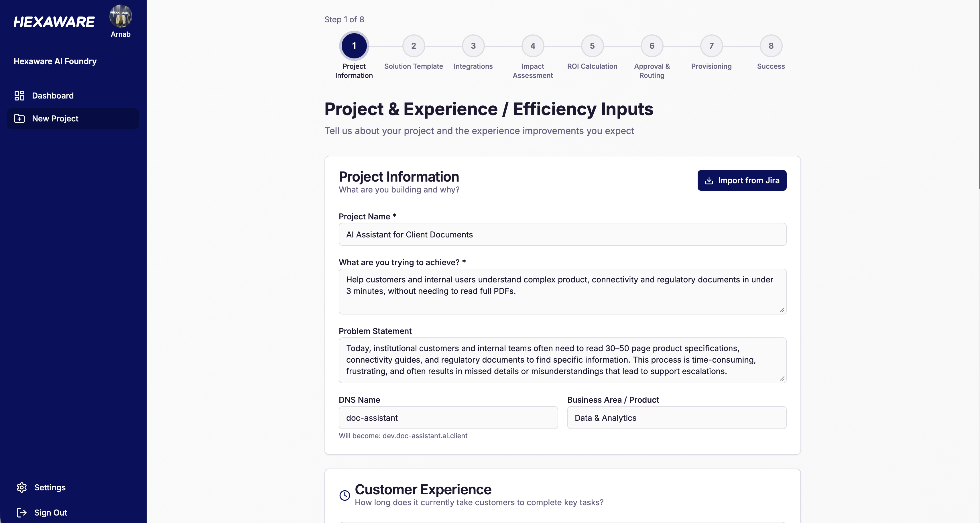This screenshot has height=523, width=980.
Task: Open step 5 ROI Calculation
Action: (592, 46)
